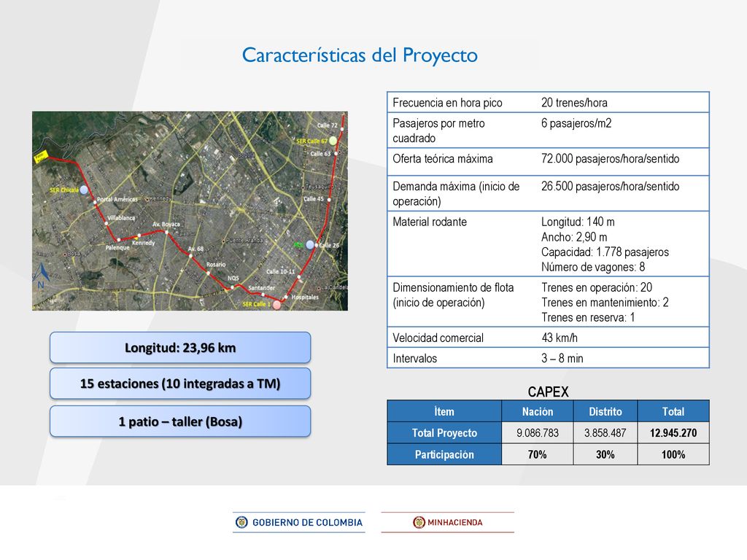Click the 'Ancho: 2,90 m' line

[574, 237]
